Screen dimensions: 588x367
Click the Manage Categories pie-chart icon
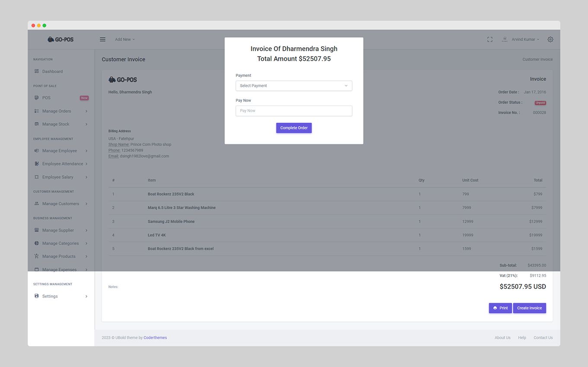coord(37,243)
